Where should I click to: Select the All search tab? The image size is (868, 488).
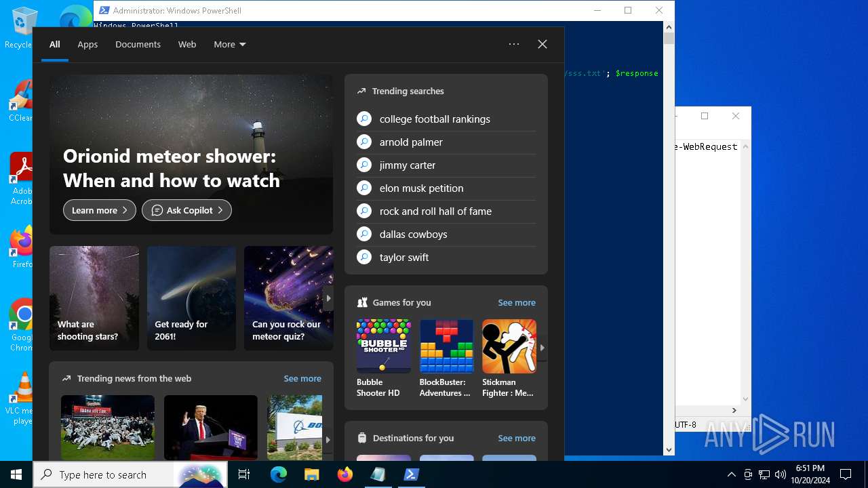[x=55, y=44]
